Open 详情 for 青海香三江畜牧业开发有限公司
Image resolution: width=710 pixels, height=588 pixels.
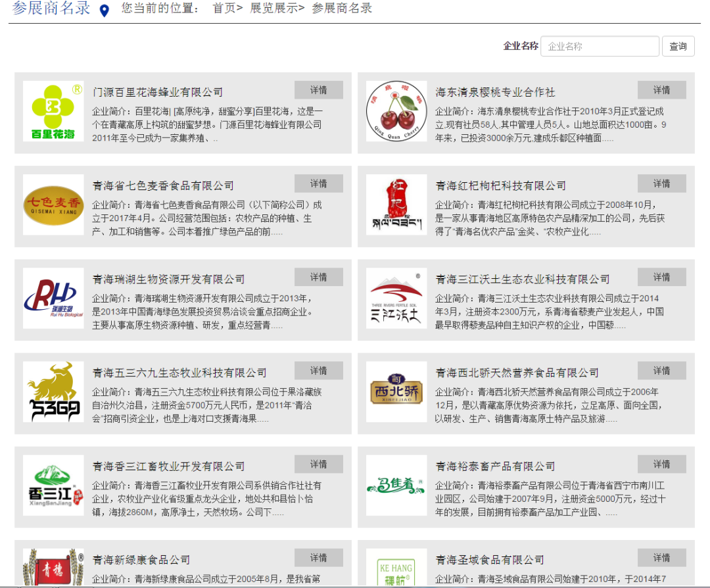[319, 464]
